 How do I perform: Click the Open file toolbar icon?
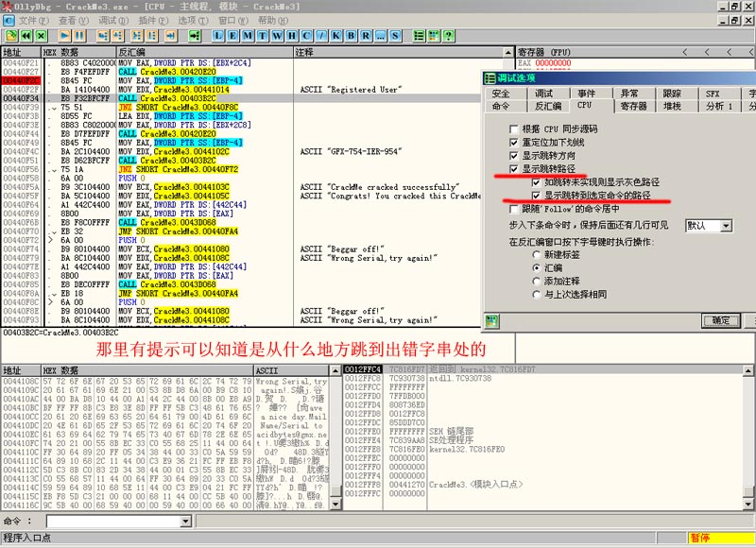point(11,36)
